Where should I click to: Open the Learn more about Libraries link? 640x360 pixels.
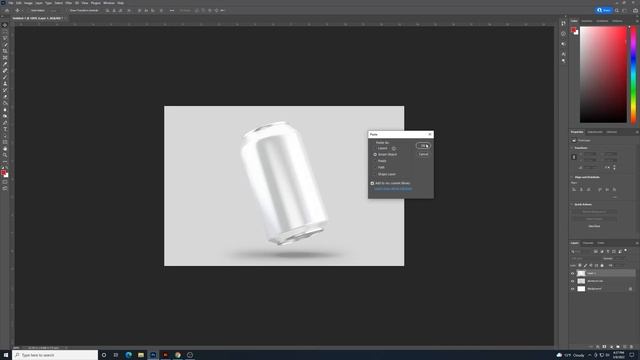pos(393,189)
